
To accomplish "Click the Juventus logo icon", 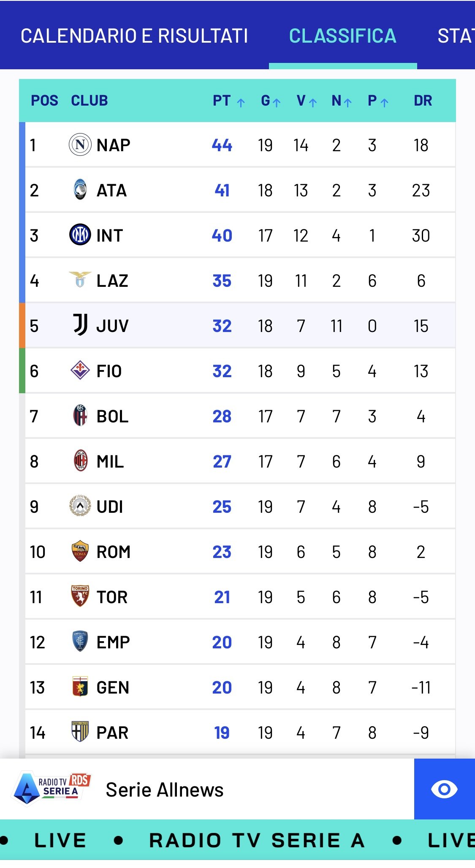I will pos(80,325).
